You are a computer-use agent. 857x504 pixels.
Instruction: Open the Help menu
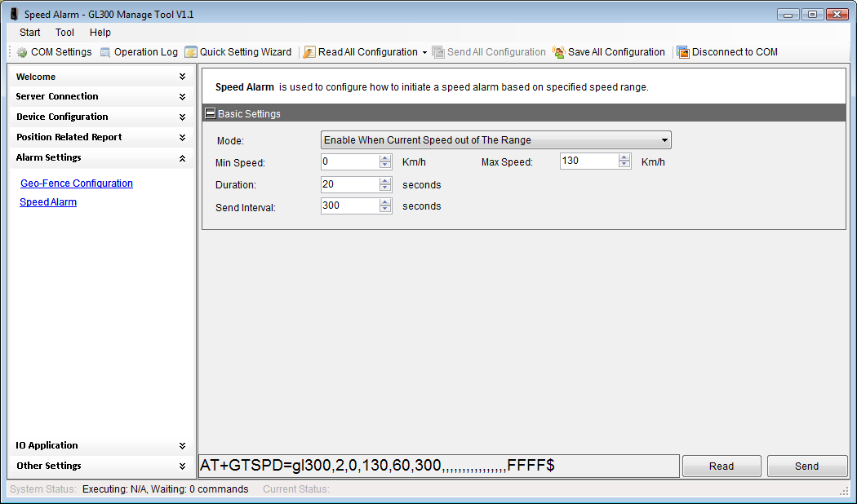(x=100, y=33)
